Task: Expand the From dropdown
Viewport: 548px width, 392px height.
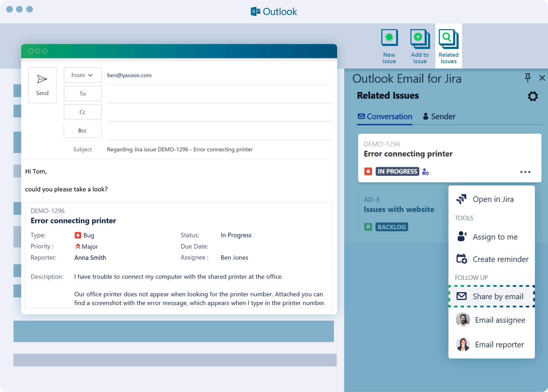Action: 82,75
